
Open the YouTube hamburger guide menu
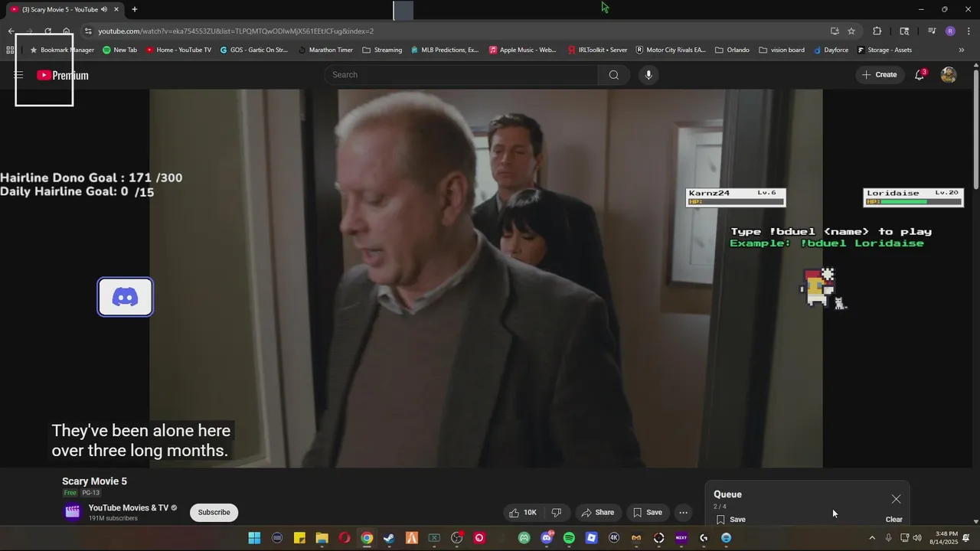(x=18, y=75)
